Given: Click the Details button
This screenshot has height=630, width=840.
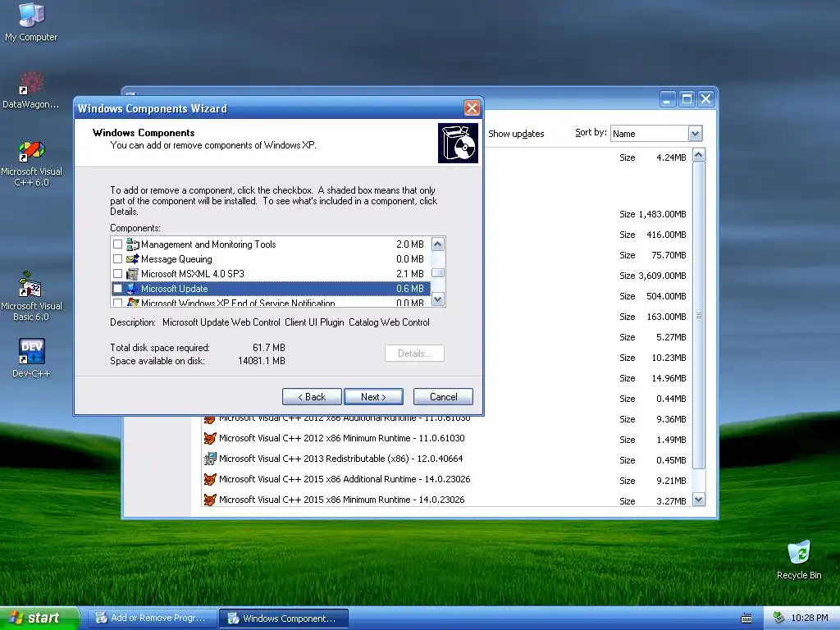Looking at the screenshot, I should click(x=414, y=354).
